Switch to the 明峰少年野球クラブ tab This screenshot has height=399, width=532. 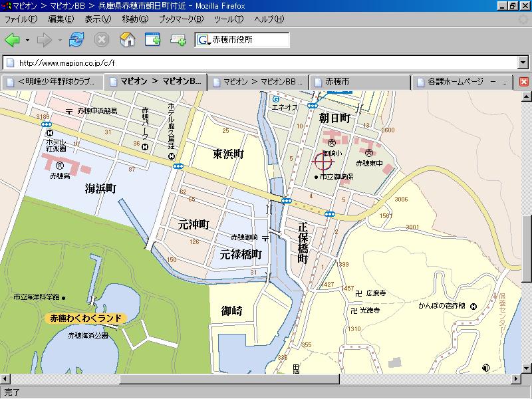tap(53, 82)
